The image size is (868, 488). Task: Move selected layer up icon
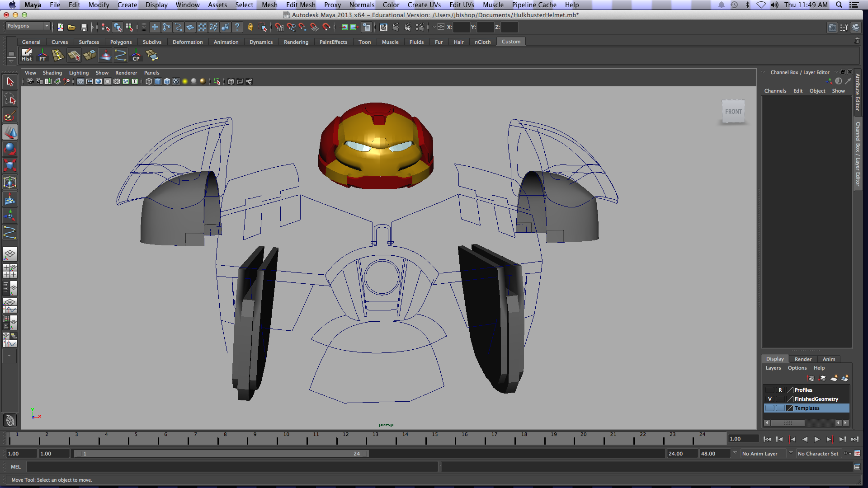811,378
